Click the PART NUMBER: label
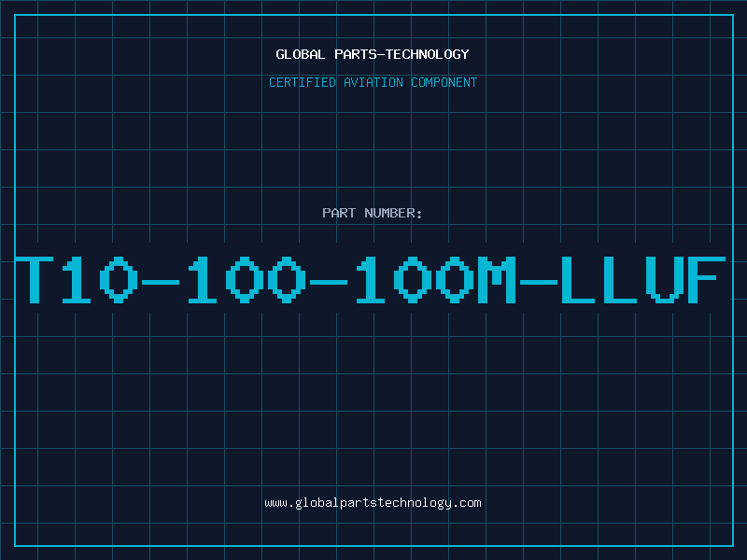747x560 pixels. (x=373, y=213)
